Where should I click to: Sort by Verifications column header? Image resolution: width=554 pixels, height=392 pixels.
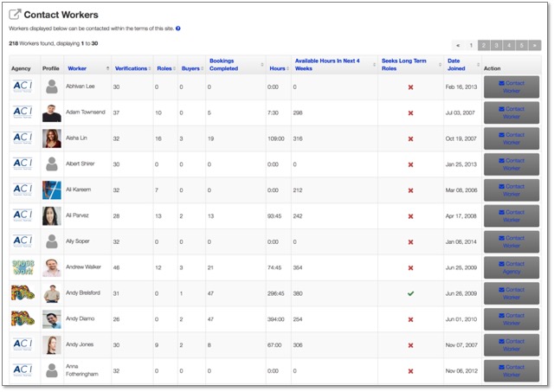(x=131, y=67)
